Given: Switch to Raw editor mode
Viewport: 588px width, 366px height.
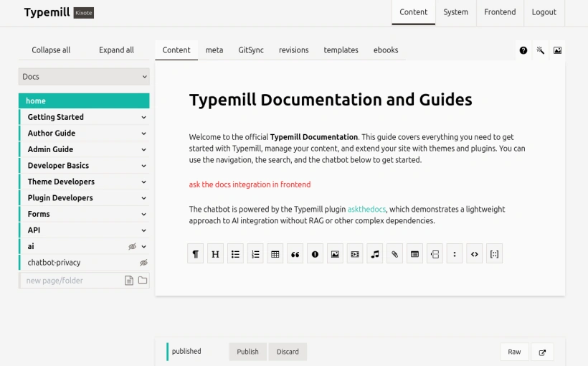Looking at the screenshot, I should tap(514, 352).
